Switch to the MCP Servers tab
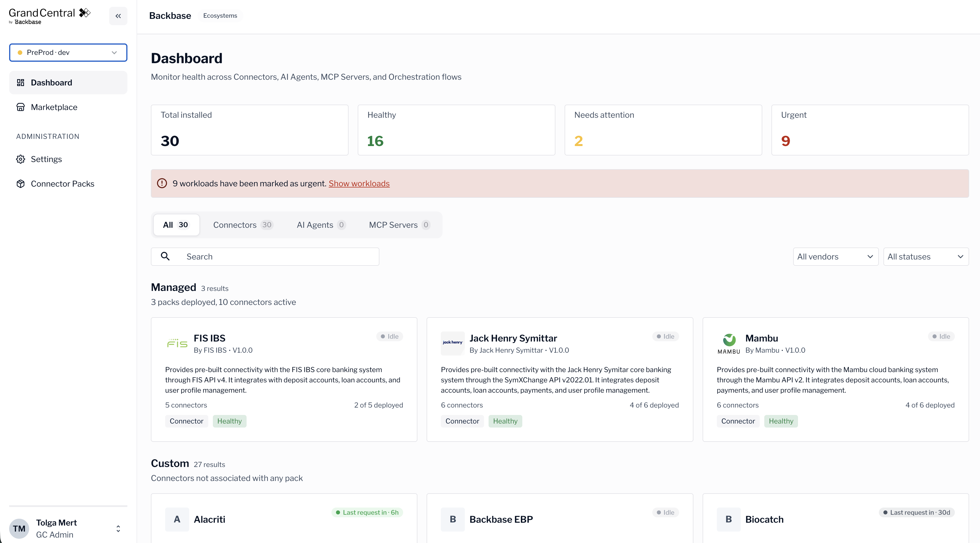The height and width of the screenshot is (543, 980). [x=399, y=225]
